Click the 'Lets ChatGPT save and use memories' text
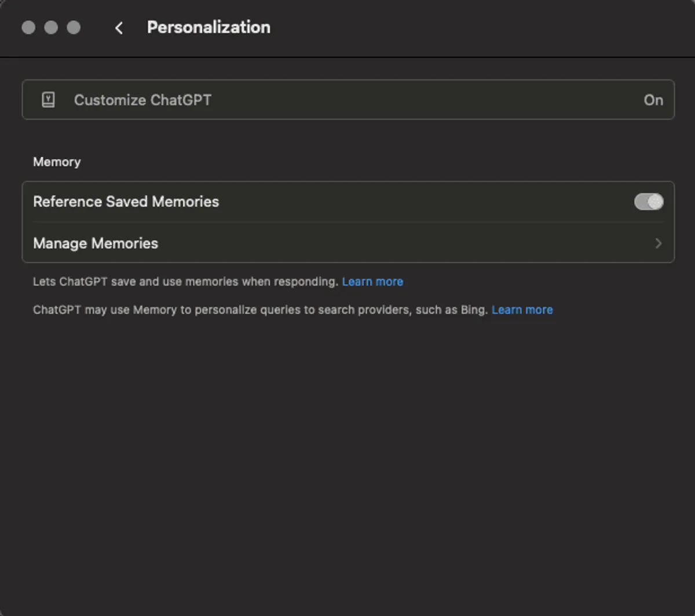The height and width of the screenshot is (616, 695). (185, 282)
